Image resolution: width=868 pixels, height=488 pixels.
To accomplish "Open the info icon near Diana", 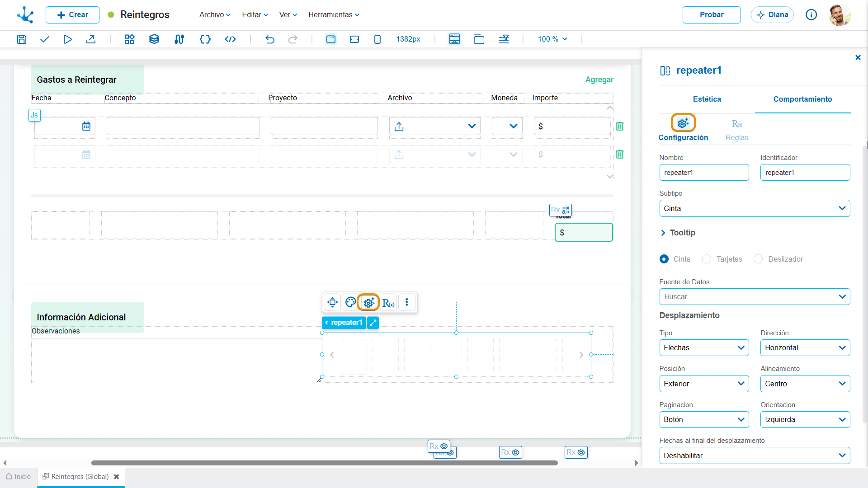I will click(x=811, y=15).
